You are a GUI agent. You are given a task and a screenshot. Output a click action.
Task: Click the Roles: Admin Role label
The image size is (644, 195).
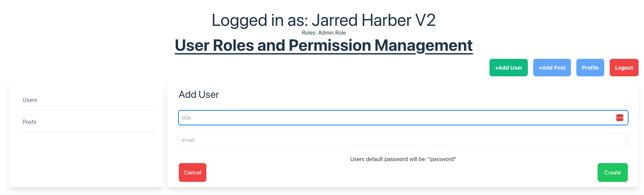324,33
